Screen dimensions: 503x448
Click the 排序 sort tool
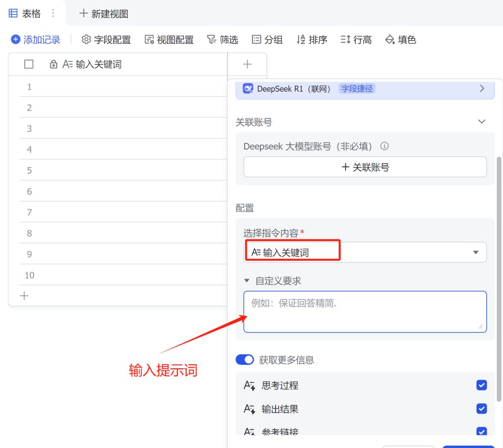click(312, 40)
